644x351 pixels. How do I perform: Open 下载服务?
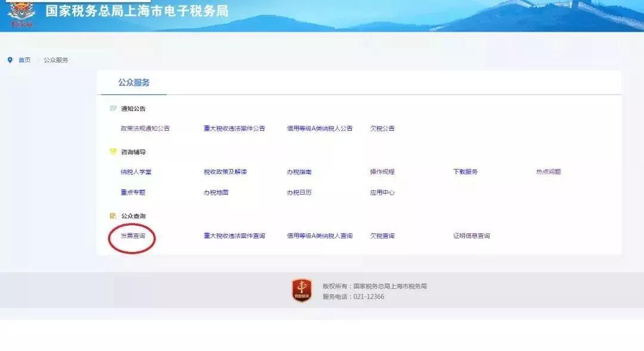(x=466, y=171)
